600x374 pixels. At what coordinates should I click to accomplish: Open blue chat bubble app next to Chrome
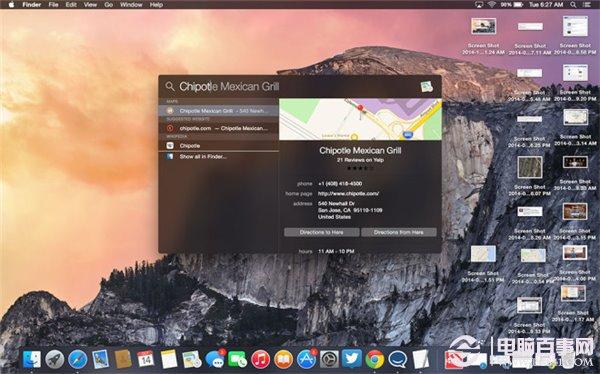(398, 359)
